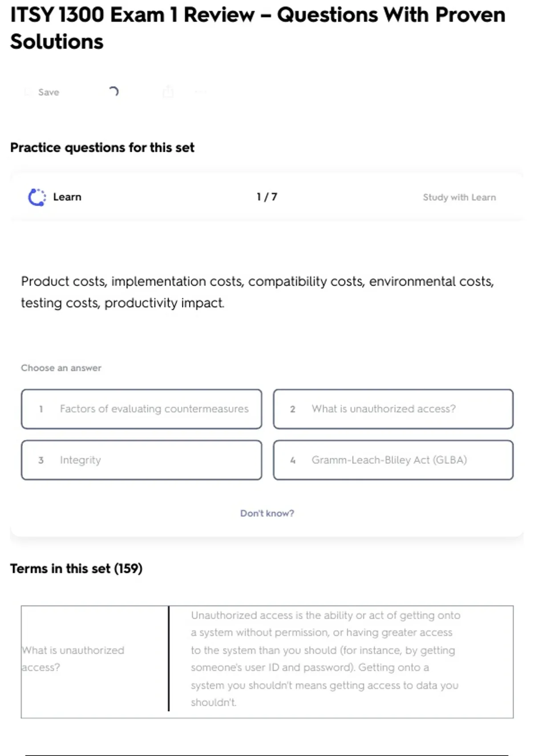
Task: Click the 'Learn' mode label
Action: (x=67, y=197)
